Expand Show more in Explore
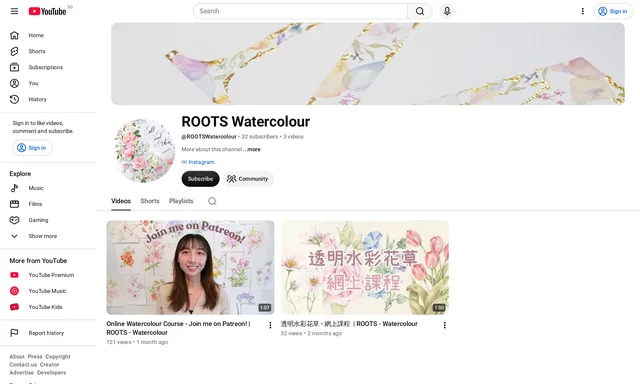640x384 pixels. pos(48,236)
